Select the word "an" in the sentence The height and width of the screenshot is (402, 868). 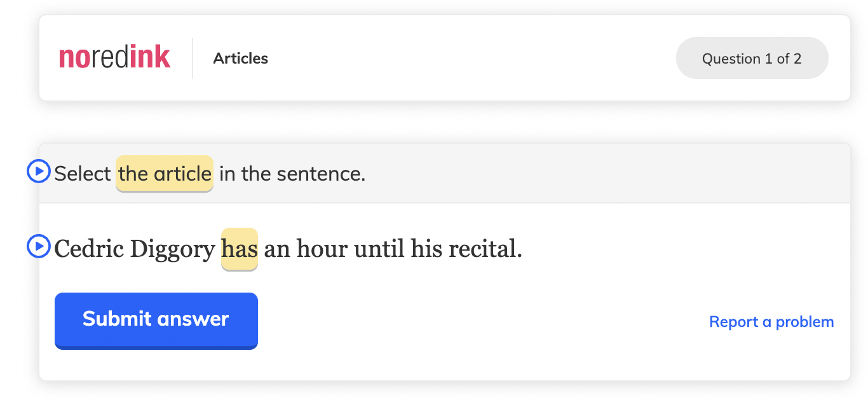pos(277,249)
